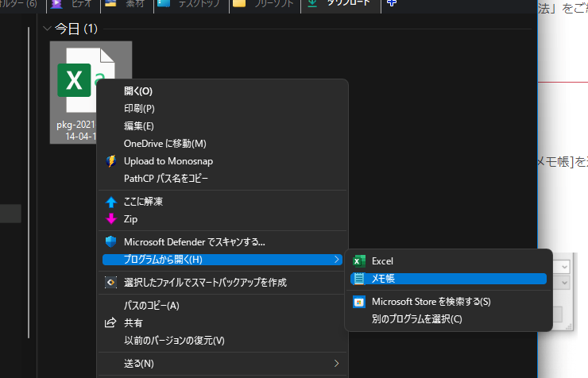
Task: Expand the プログラムから開く submenu arrow
Action: click(336, 259)
